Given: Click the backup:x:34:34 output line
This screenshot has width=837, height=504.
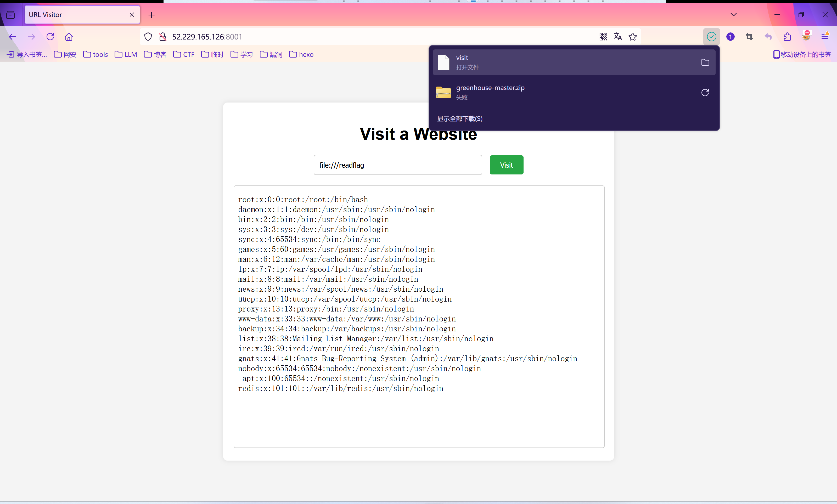Looking at the screenshot, I should [347, 329].
